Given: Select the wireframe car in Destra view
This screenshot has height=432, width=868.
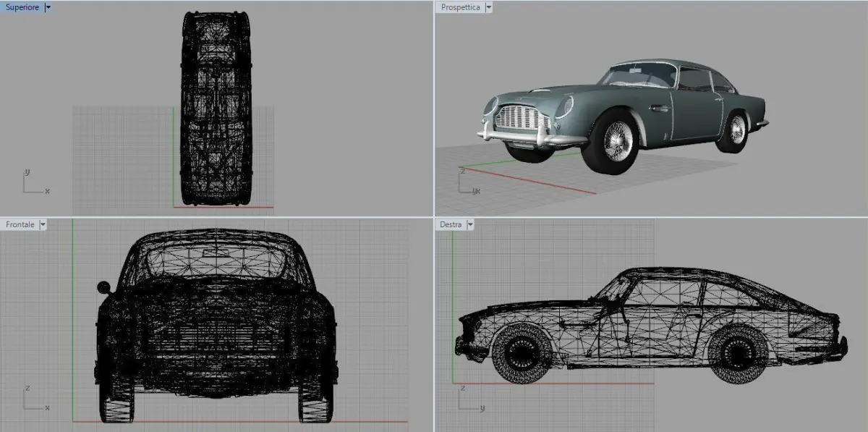Looking at the screenshot, I should tap(651, 326).
